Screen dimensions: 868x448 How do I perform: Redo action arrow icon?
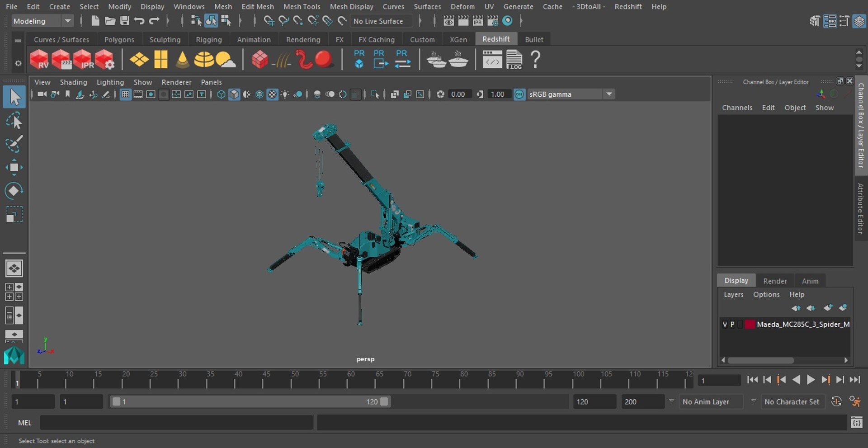154,21
